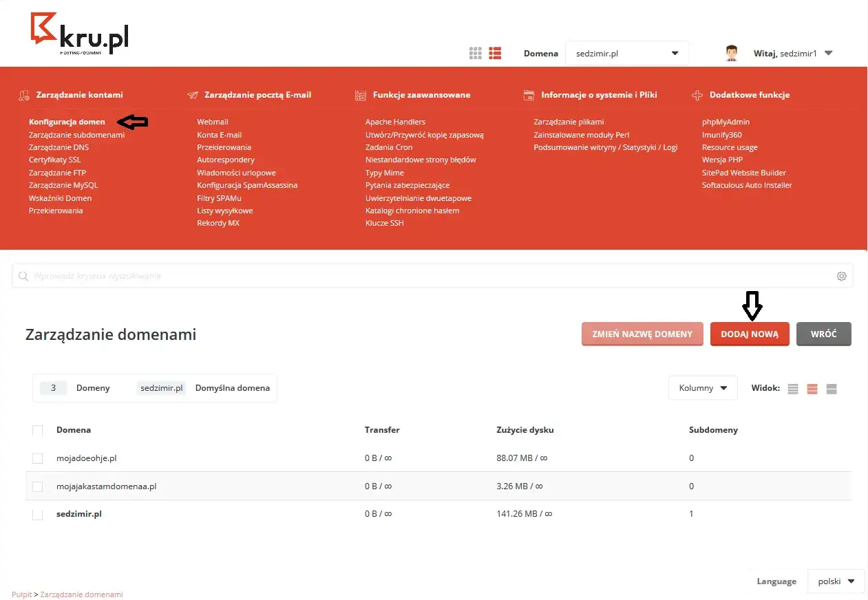This screenshot has height=600, width=868.
Task: Select the mojadoeohje.pl domain checkbox
Action: click(38, 458)
